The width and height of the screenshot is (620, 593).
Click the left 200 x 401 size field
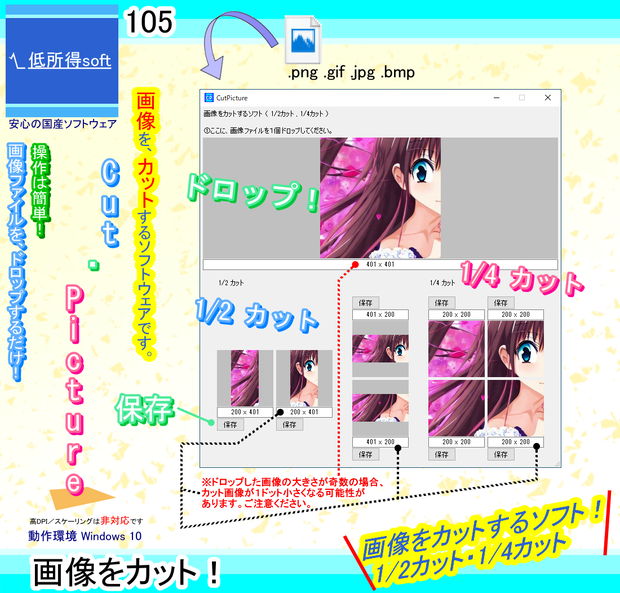[245, 412]
